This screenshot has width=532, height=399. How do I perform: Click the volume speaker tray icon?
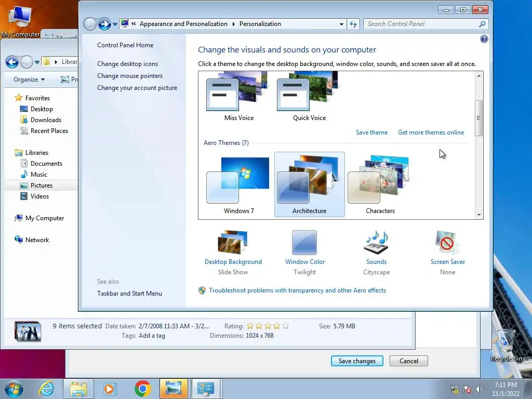tap(480, 389)
